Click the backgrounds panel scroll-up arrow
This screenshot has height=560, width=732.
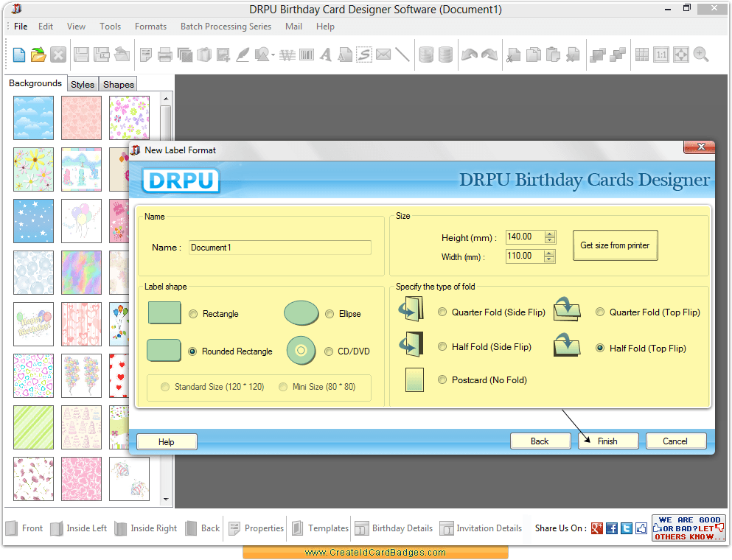click(x=166, y=99)
